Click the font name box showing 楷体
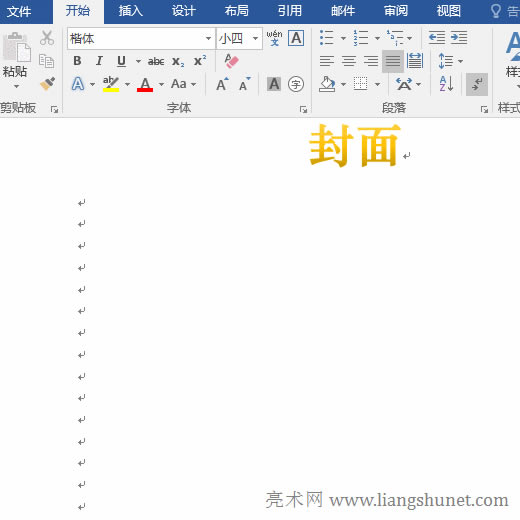 pos(135,39)
